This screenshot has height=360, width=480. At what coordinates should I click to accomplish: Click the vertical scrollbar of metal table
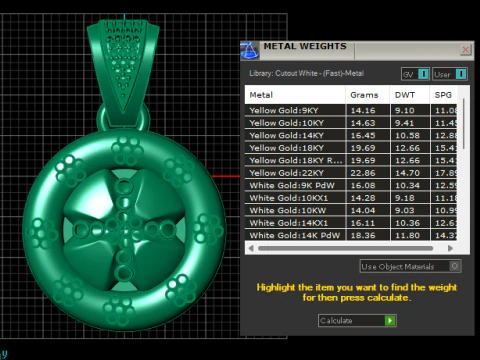click(x=464, y=124)
